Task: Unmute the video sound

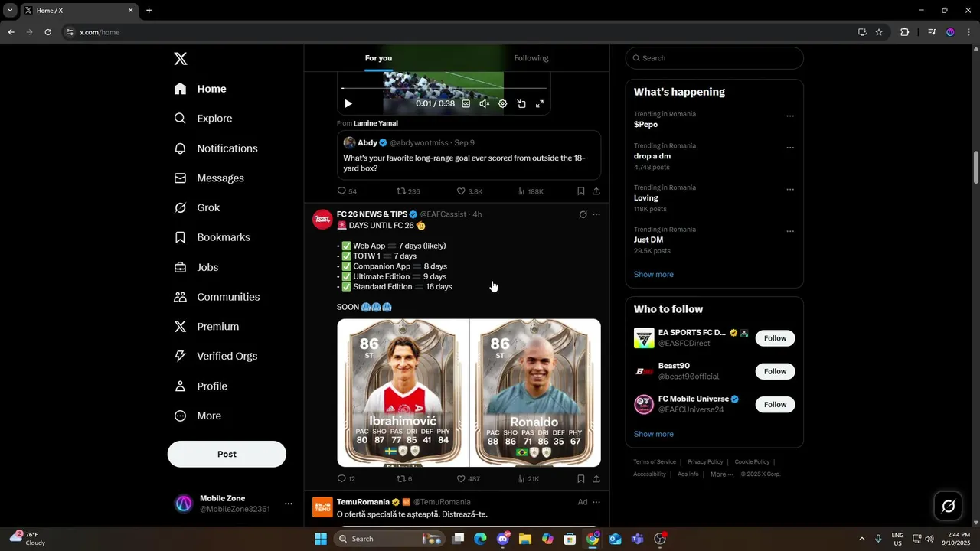Action: click(484, 103)
